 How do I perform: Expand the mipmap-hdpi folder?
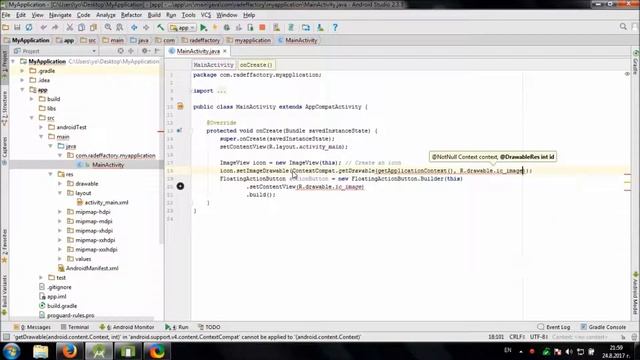click(60, 212)
